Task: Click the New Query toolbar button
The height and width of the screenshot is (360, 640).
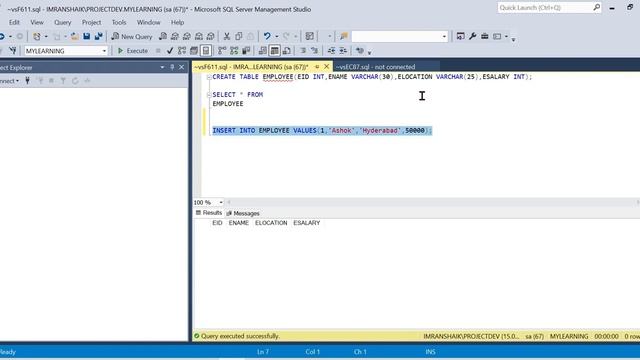Action: point(132,37)
